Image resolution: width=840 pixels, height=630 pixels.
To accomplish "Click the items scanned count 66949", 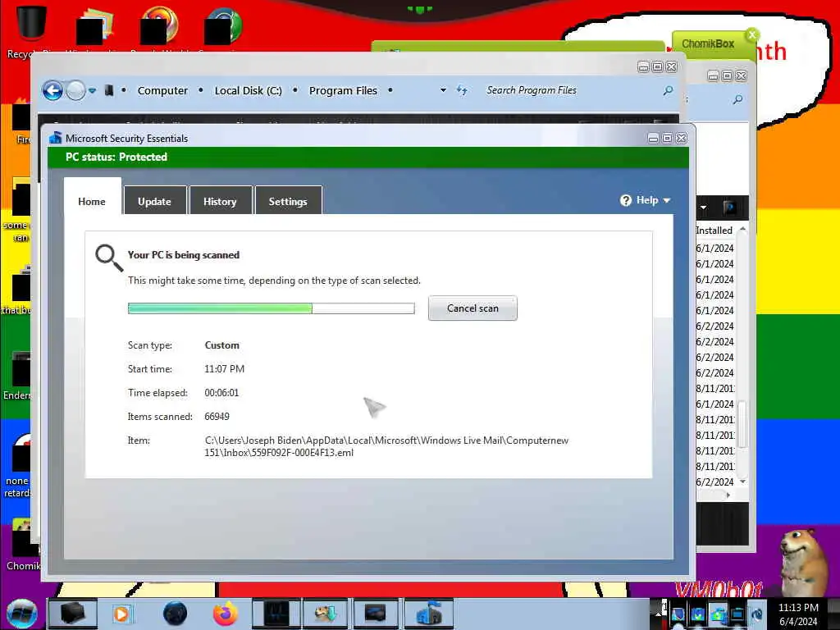I will tap(217, 416).
